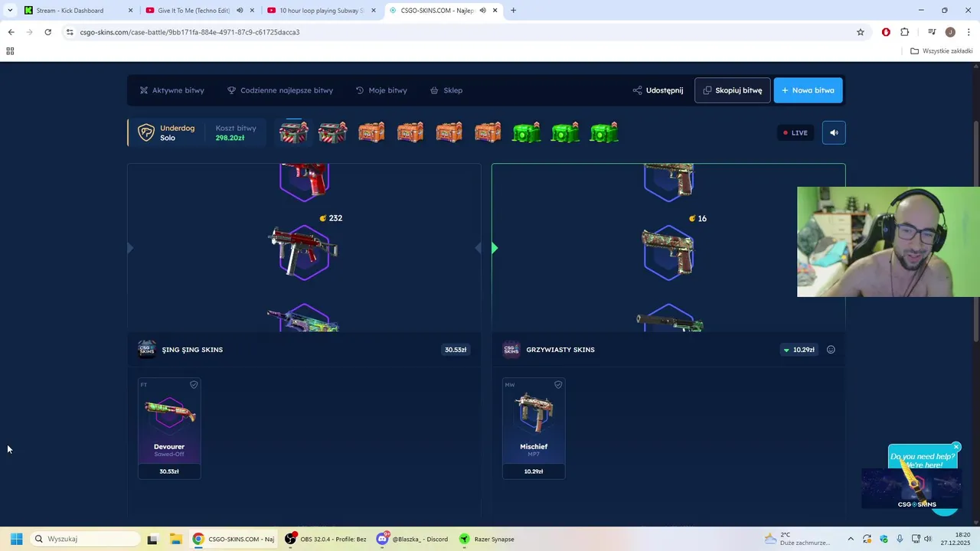Switch to the 10 hour loop YouTube tab
This screenshot has width=980, height=551.
click(x=319, y=11)
